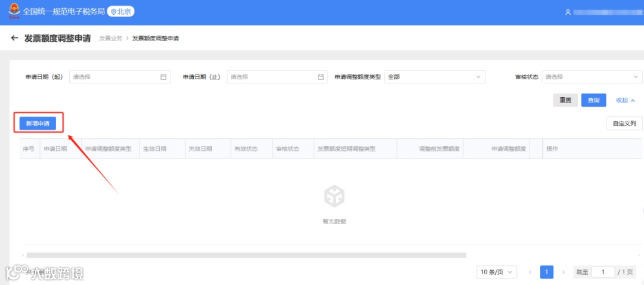Click the 重置 button
644x285 pixels.
click(565, 100)
